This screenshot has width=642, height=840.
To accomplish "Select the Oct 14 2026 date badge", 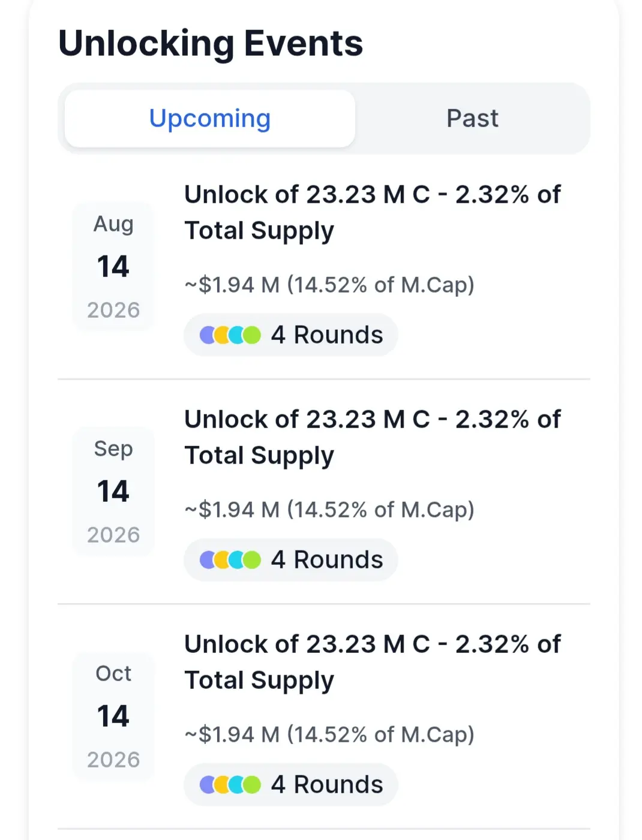I will (x=113, y=716).
